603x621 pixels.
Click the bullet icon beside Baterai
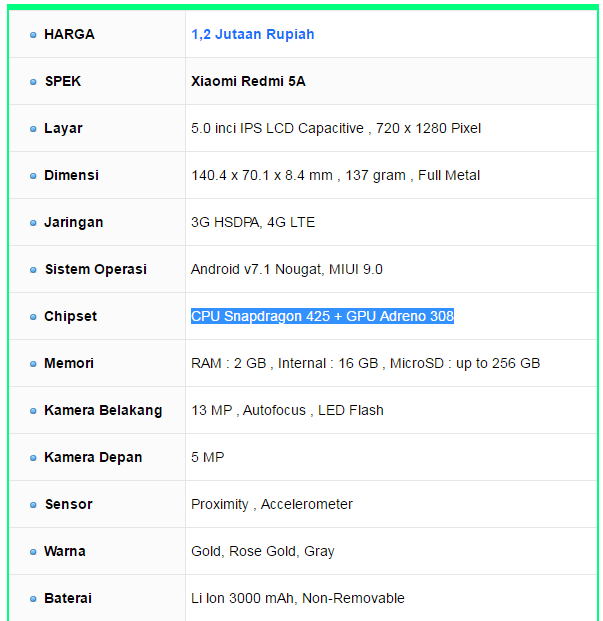pyautogui.click(x=33, y=599)
